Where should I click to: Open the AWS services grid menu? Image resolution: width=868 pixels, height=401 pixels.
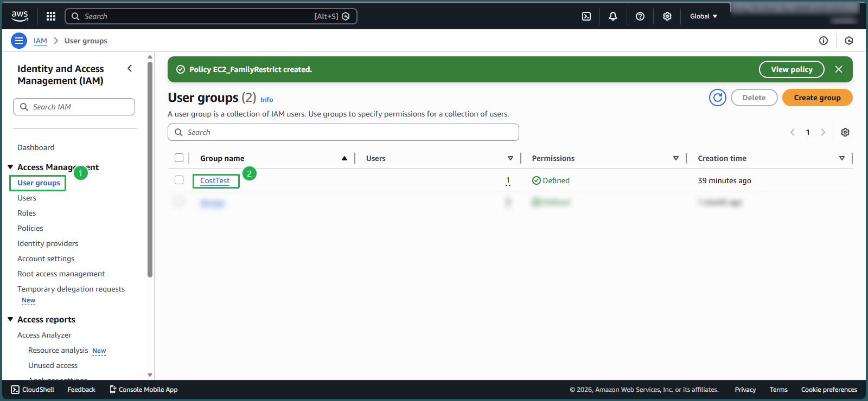coord(51,16)
